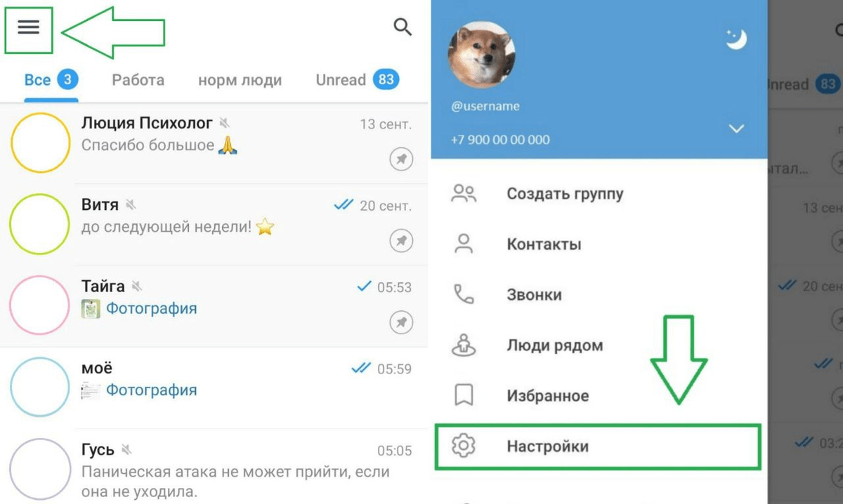Select Создать группу menu item

[599, 194]
